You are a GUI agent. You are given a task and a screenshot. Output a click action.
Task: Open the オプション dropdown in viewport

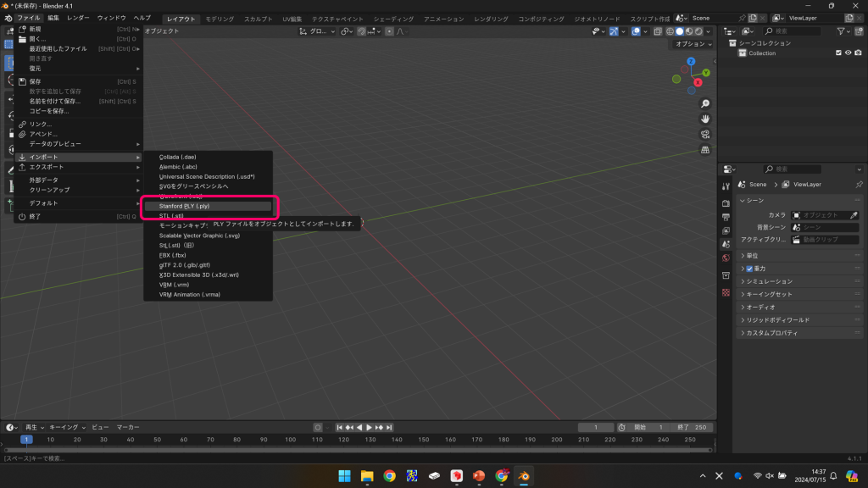693,44
